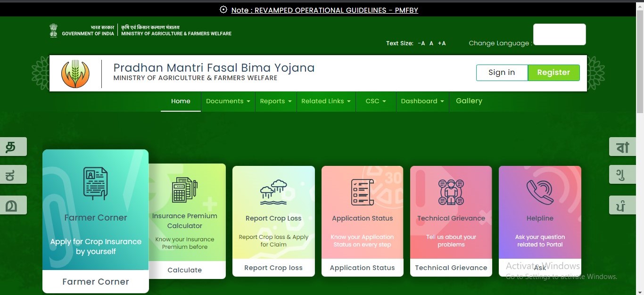Expand the CSC menu
Screen dimensions: 644x295
point(376,101)
